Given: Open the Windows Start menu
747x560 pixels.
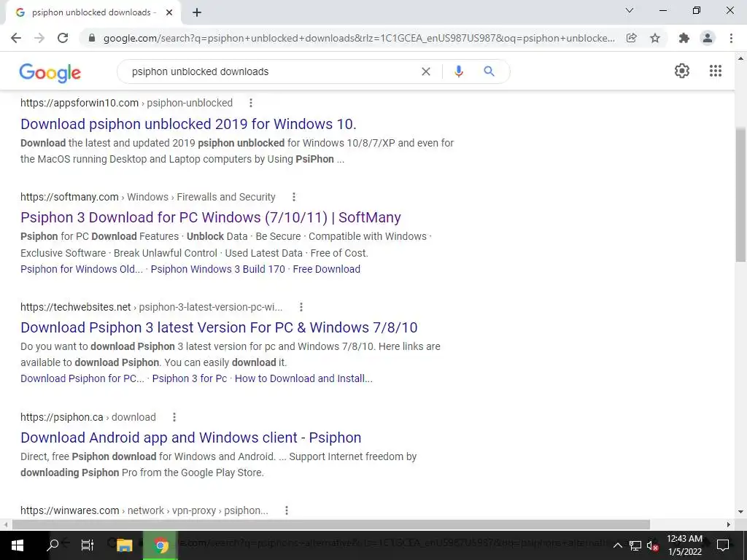Looking at the screenshot, I should [x=18, y=545].
